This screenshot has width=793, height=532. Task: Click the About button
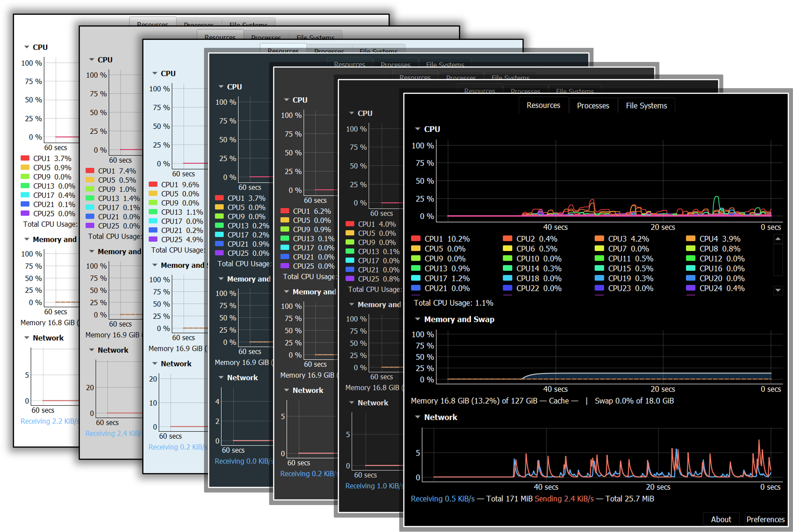pos(721,519)
